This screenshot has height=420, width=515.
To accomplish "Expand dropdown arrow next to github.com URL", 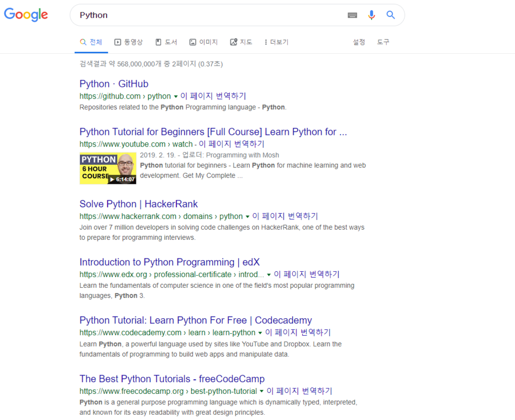I will tap(176, 96).
